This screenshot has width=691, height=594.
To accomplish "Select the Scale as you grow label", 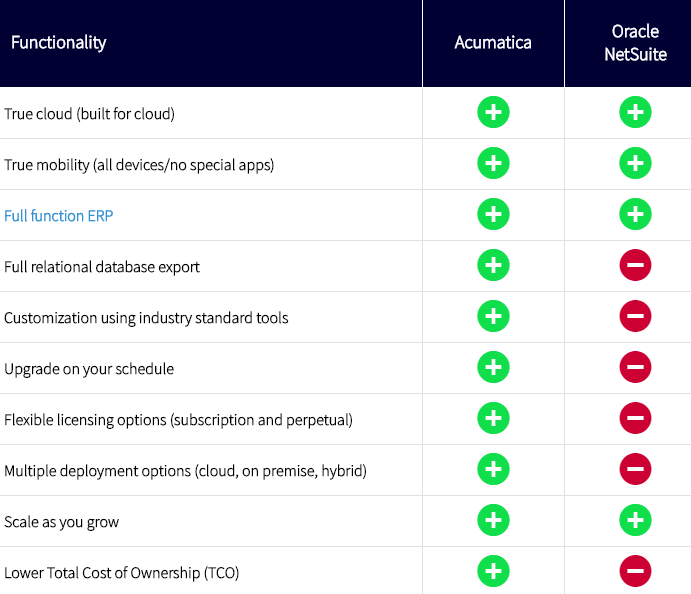I will (62, 522).
